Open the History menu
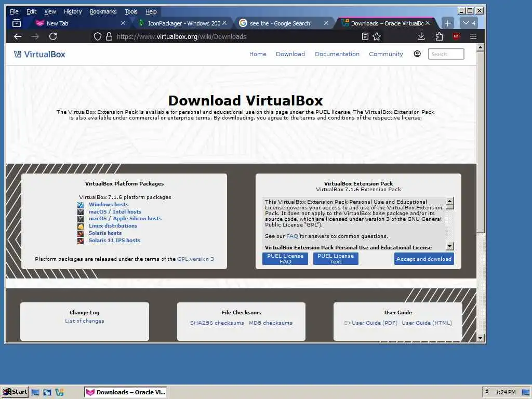532x399 pixels. click(x=73, y=11)
